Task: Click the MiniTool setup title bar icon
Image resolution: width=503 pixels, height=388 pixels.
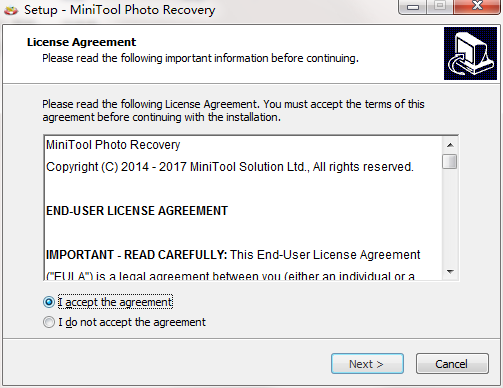Action: pyautogui.click(x=11, y=10)
